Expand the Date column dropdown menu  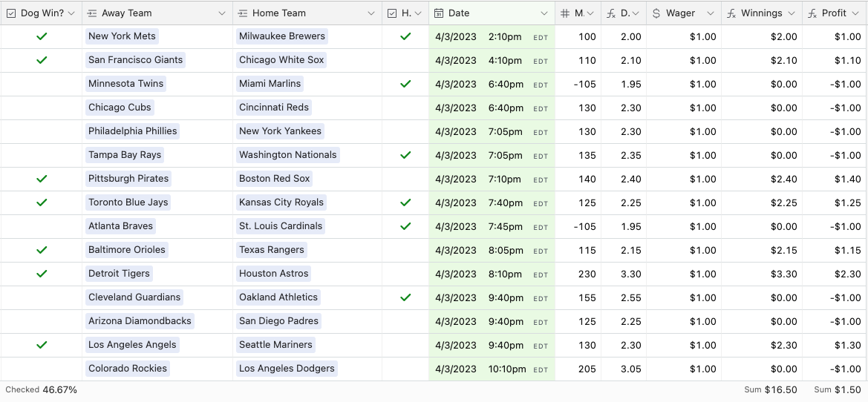point(544,13)
